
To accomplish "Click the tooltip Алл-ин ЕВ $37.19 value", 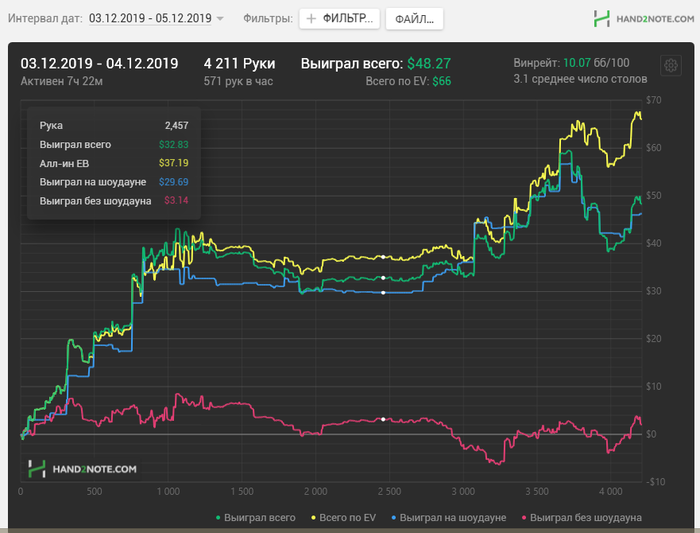I will click(x=174, y=163).
